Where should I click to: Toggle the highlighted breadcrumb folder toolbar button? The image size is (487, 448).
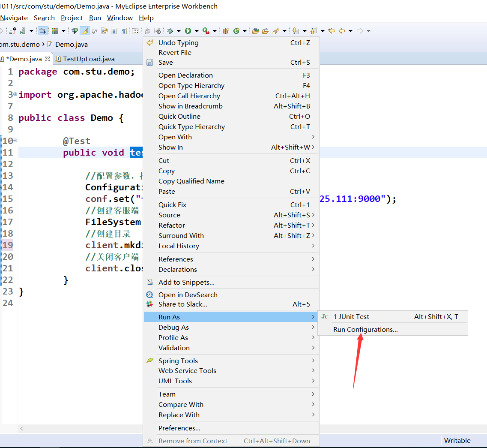pyautogui.click(x=42, y=31)
